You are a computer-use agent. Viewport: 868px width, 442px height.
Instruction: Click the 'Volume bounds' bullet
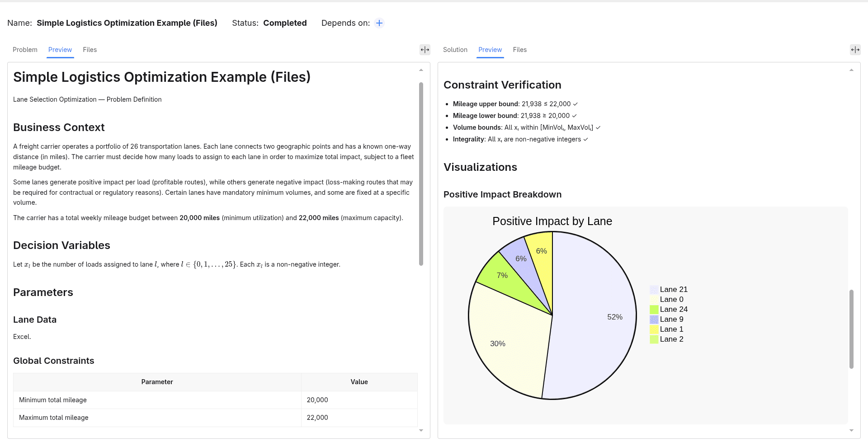[527, 127]
